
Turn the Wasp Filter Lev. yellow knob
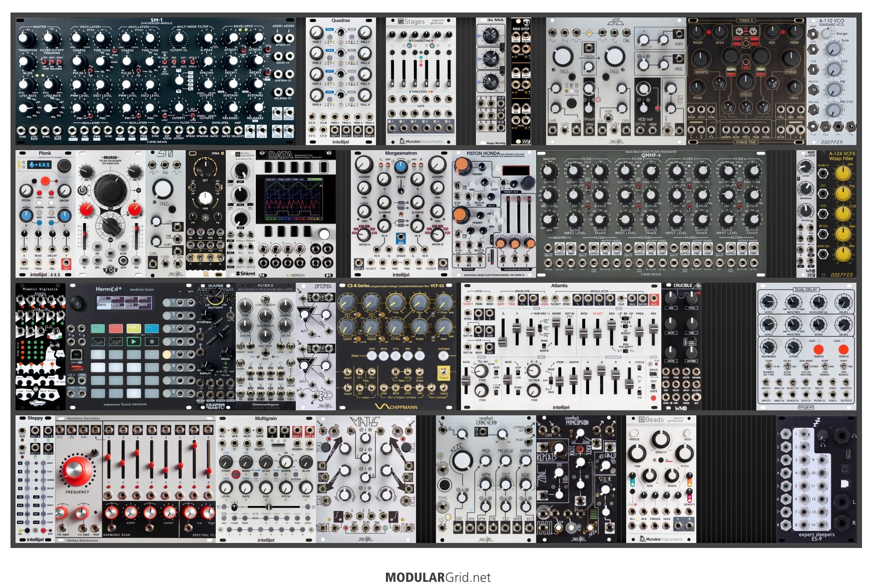(843, 173)
